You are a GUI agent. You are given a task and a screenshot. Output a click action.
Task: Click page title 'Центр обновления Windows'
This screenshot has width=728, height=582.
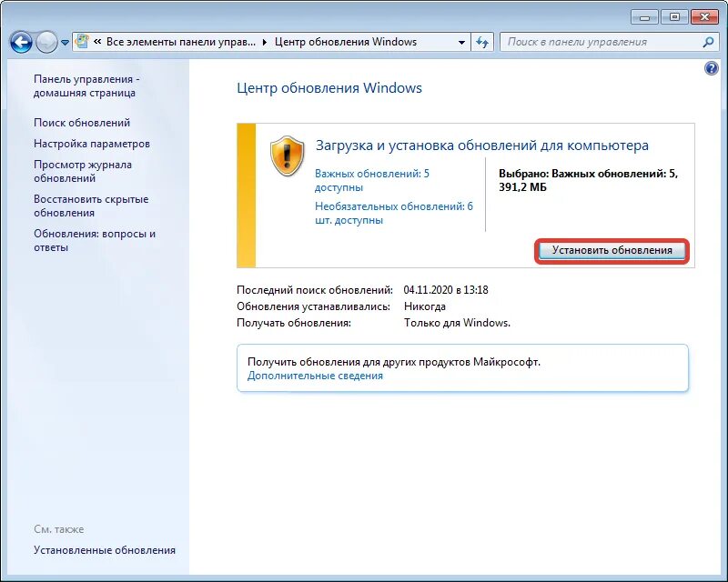pyautogui.click(x=329, y=87)
